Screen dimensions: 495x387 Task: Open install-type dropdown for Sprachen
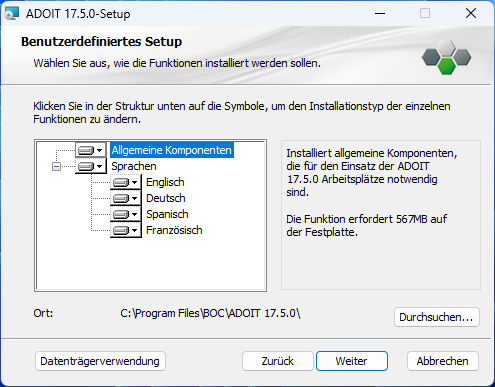pyautogui.click(x=91, y=166)
